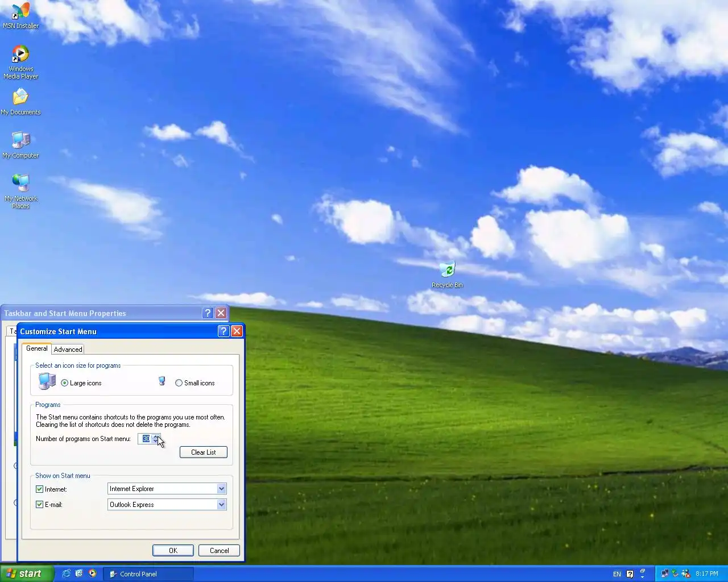This screenshot has height=582, width=728.
Task: Open the Start menu button
Action: tap(27, 573)
